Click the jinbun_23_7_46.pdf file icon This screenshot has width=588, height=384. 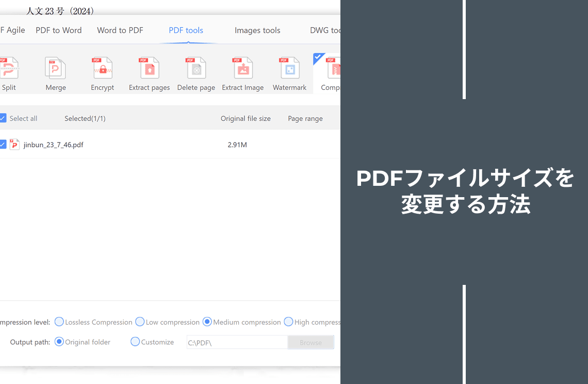[14, 145]
